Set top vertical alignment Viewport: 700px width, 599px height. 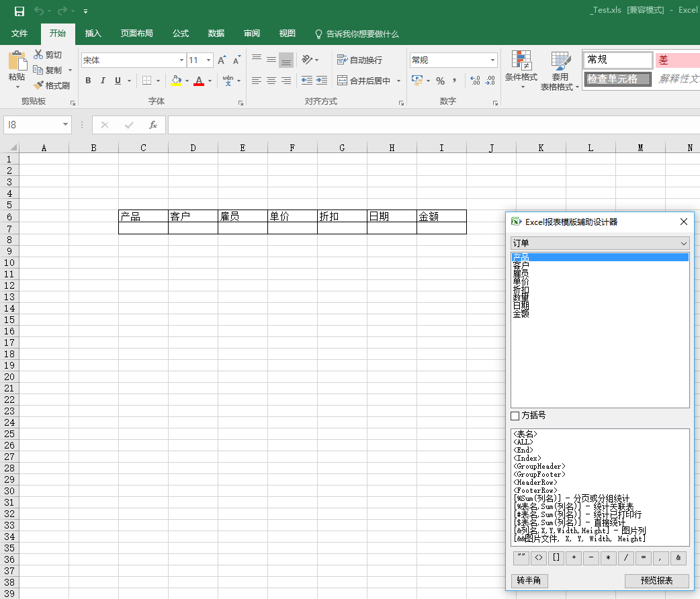click(x=256, y=59)
